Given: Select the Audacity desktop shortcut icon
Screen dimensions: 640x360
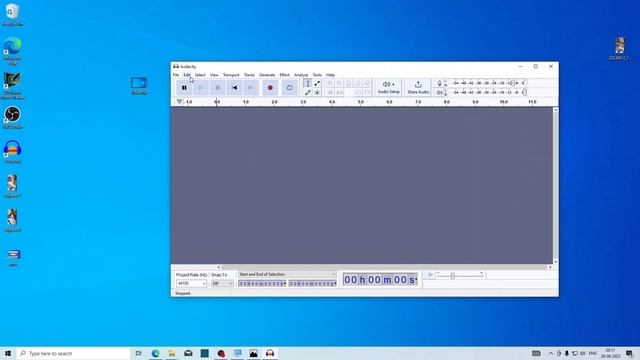Looking at the screenshot, I should pos(12,152).
